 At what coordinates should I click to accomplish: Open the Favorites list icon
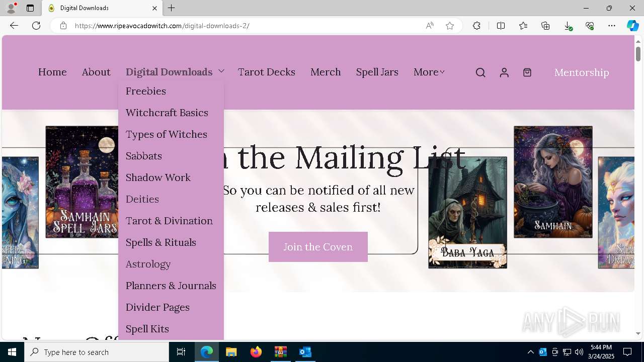pos(523,26)
